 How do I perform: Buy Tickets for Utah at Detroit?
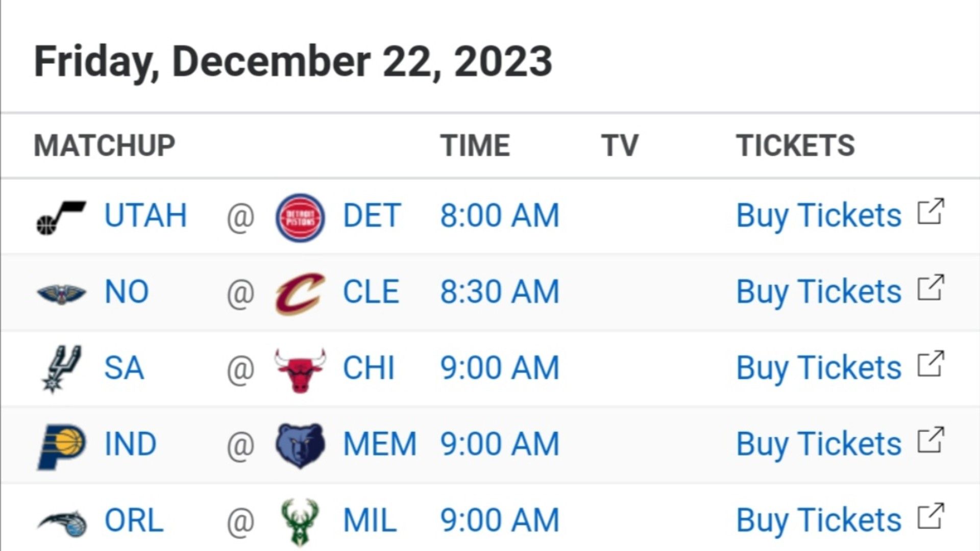click(x=819, y=216)
